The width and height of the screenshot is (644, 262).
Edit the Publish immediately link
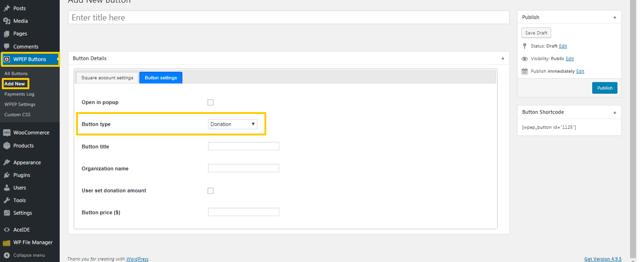tap(580, 71)
